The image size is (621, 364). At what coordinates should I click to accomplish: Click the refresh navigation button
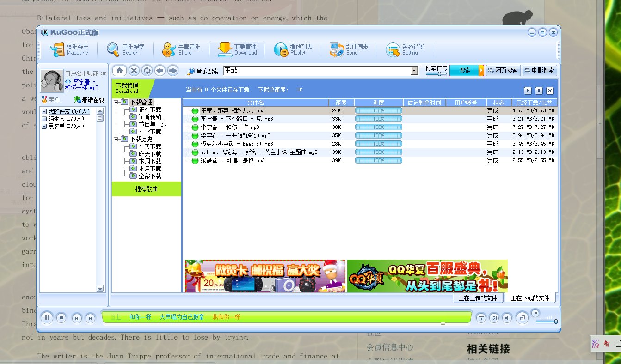(147, 71)
